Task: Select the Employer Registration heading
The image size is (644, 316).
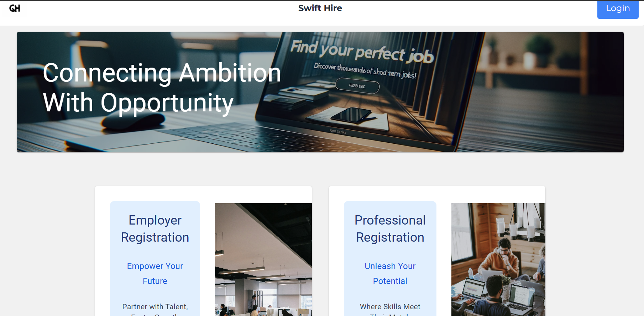Action: pos(155,229)
